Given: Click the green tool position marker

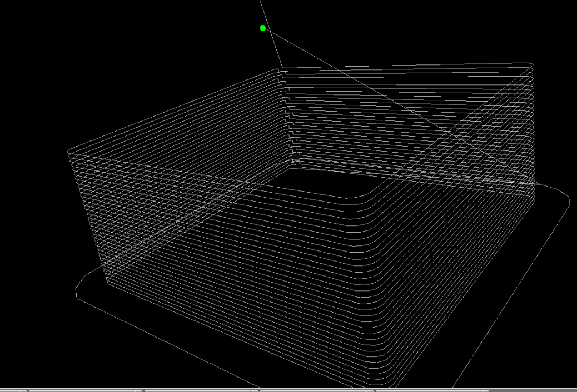Looking at the screenshot, I should coord(263,28).
